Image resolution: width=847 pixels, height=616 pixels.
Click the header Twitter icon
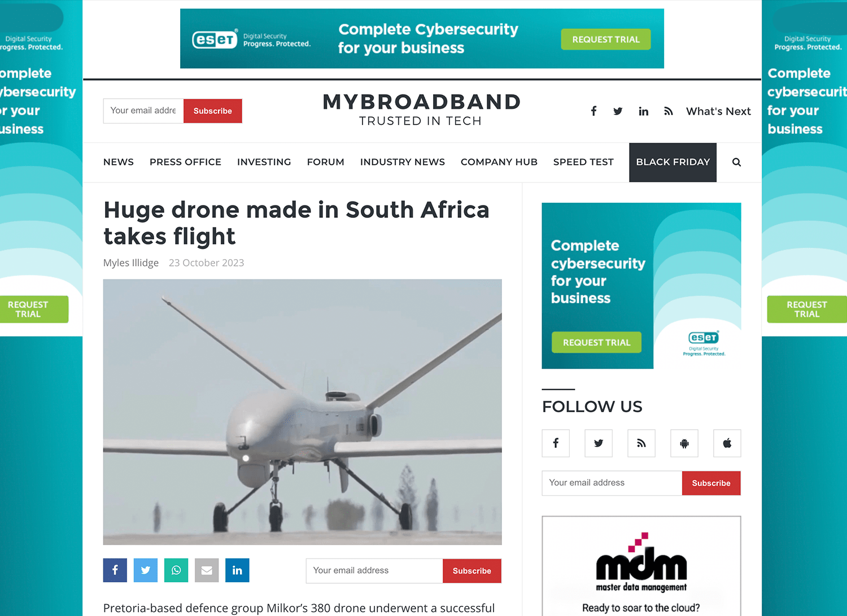click(x=618, y=111)
